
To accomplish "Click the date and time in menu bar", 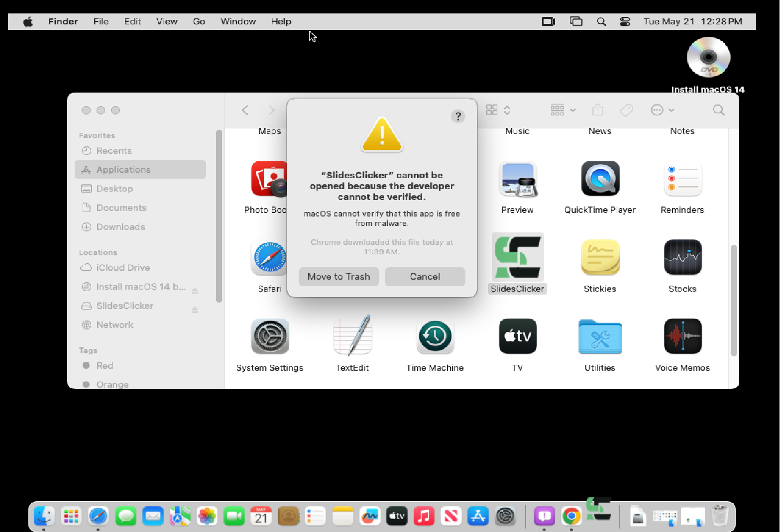I will click(x=692, y=21).
